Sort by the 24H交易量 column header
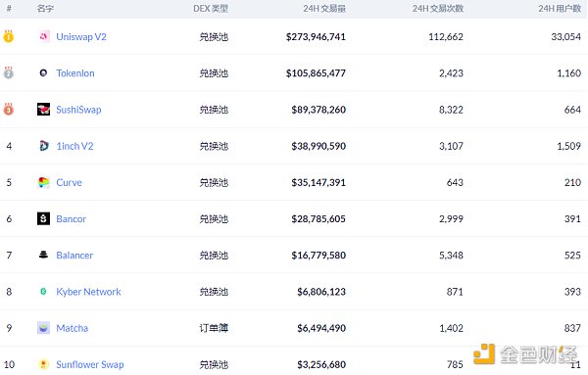Image resolution: width=588 pixels, height=375 pixels. point(324,9)
